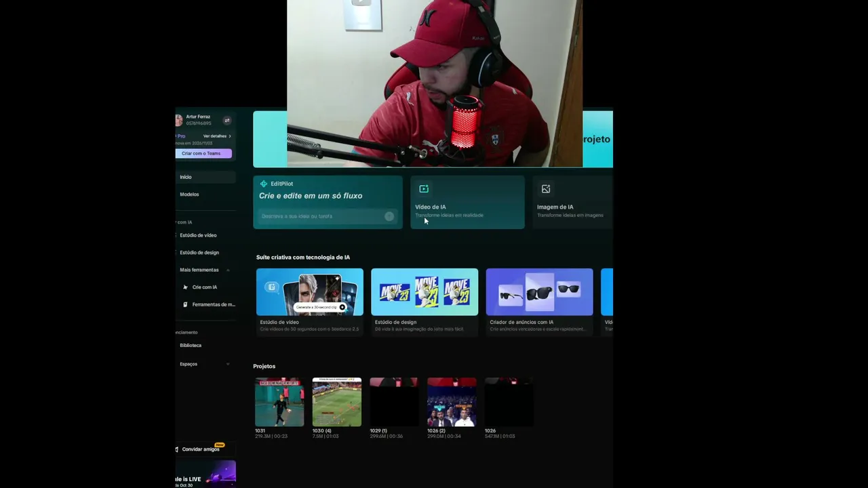Click the Ferramentas de m... sidebar icon

185,304
